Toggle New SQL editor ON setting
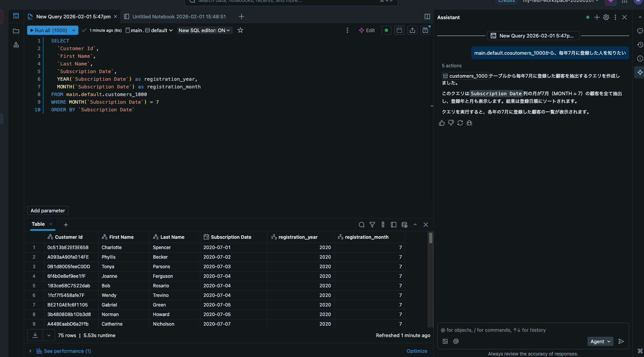 [x=204, y=30]
